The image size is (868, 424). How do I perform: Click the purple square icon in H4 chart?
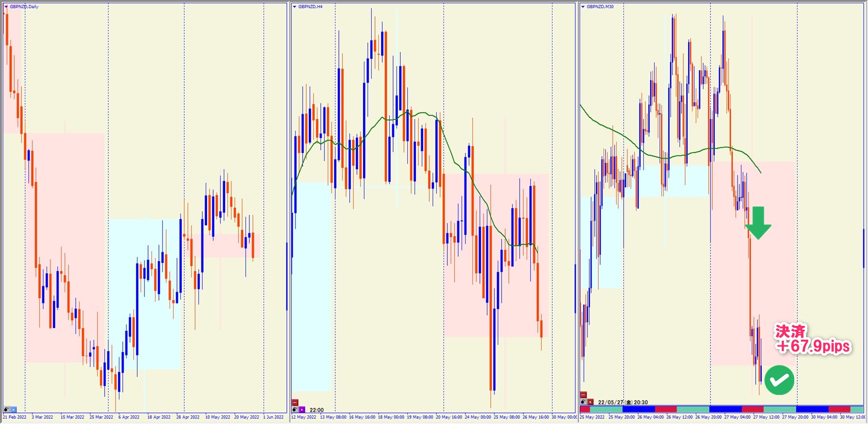point(302,409)
